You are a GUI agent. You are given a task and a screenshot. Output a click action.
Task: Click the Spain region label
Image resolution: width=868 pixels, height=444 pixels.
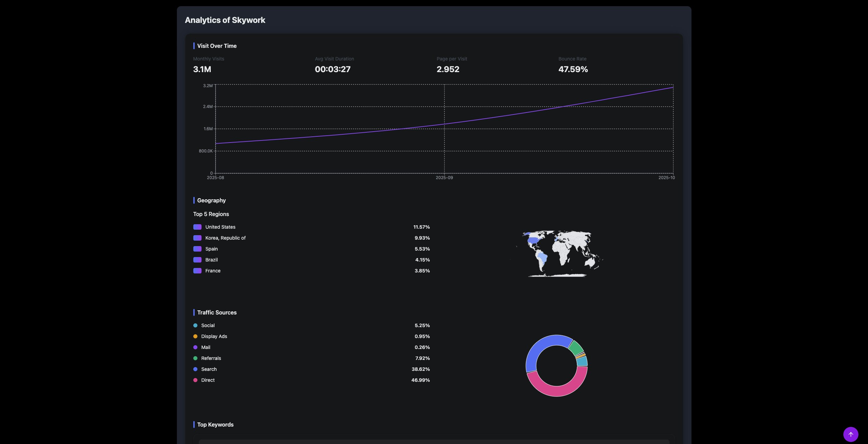pos(211,249)
